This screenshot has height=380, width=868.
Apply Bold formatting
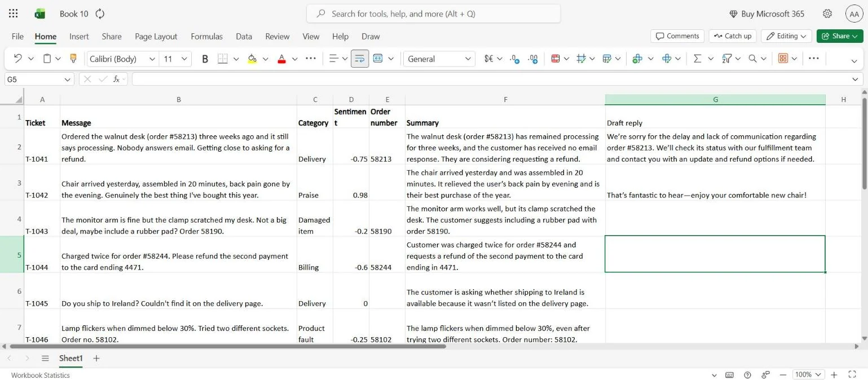(205, 59)
